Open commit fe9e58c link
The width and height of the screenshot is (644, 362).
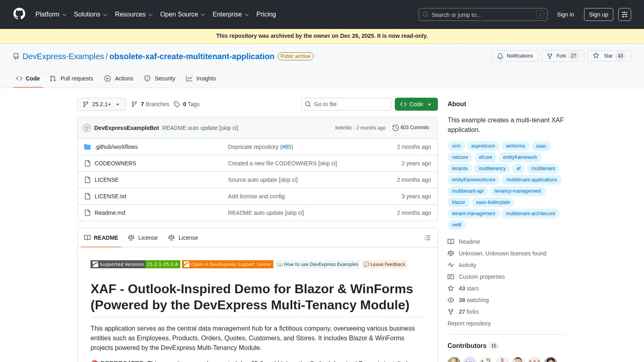(x=344, y=128)
